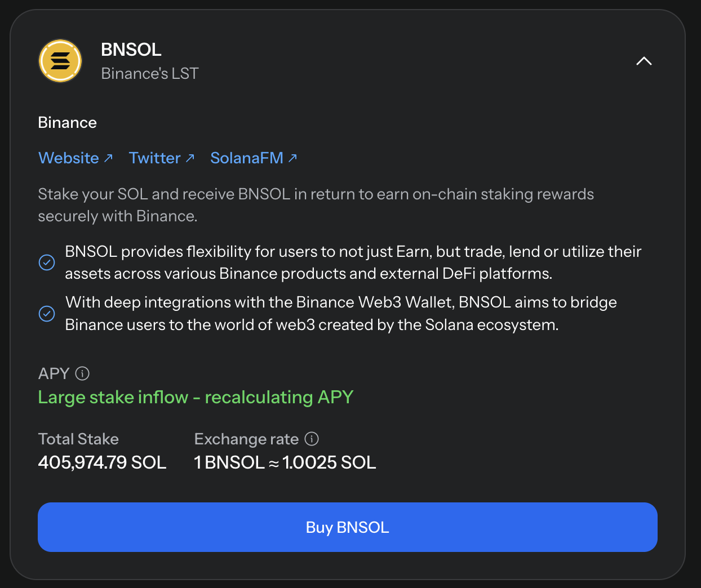Click the Total Stake value
Screen dimensions: 701x588
click(102, 462)
